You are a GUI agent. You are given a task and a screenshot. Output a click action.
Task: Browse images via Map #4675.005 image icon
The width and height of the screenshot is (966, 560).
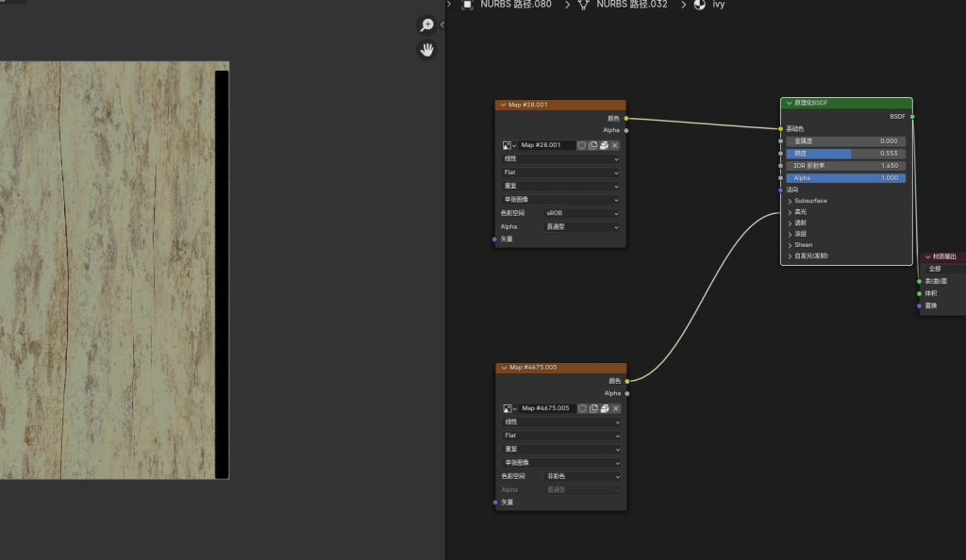coord(508,408)
